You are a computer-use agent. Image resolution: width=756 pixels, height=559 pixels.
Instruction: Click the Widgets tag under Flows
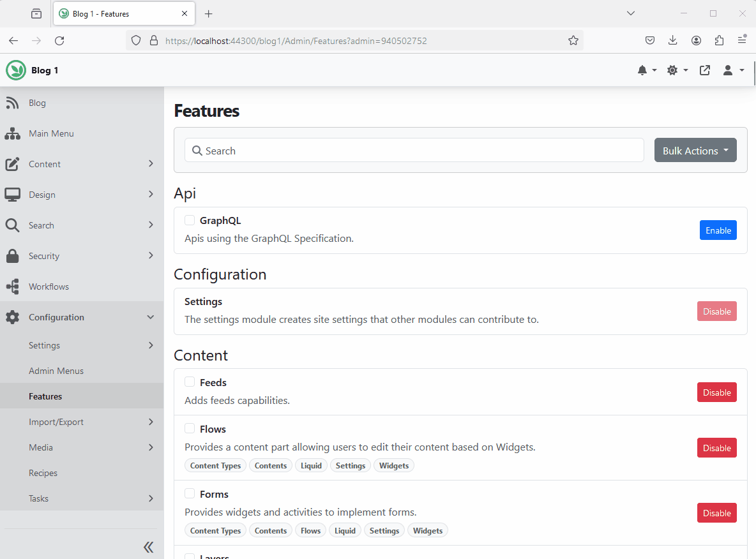[x=394, y=465]
